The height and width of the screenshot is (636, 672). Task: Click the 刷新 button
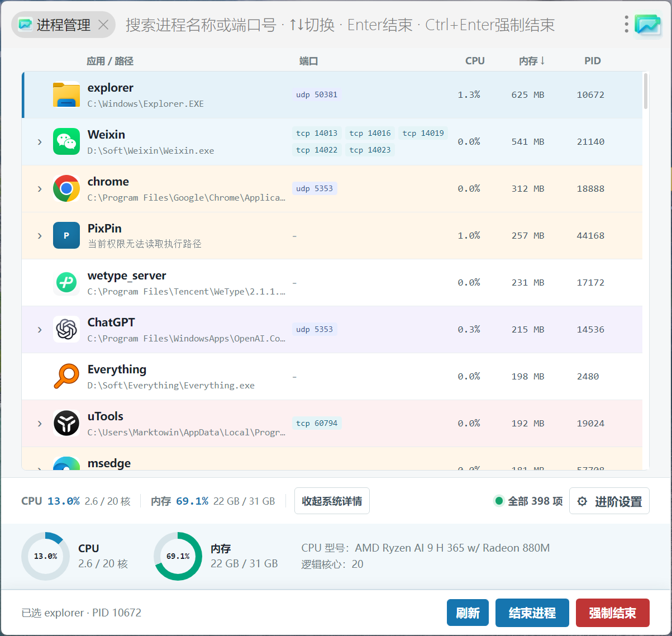tap(468, 613)
